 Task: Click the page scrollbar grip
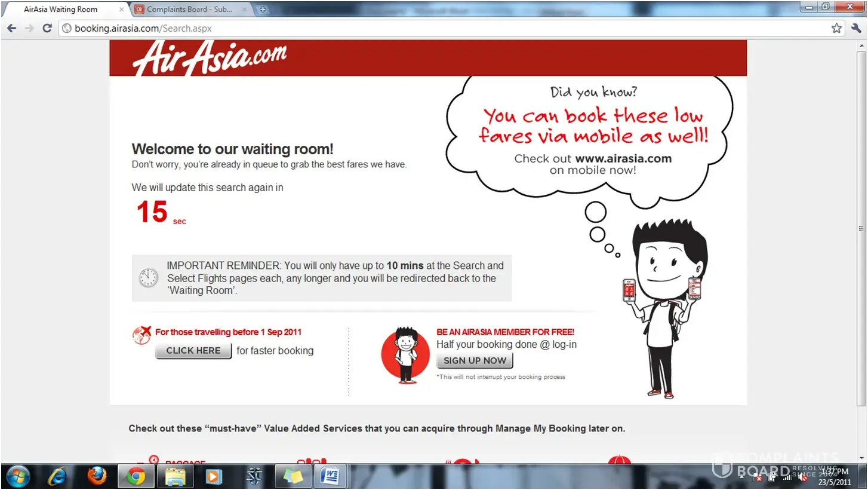tap(860, 228)
